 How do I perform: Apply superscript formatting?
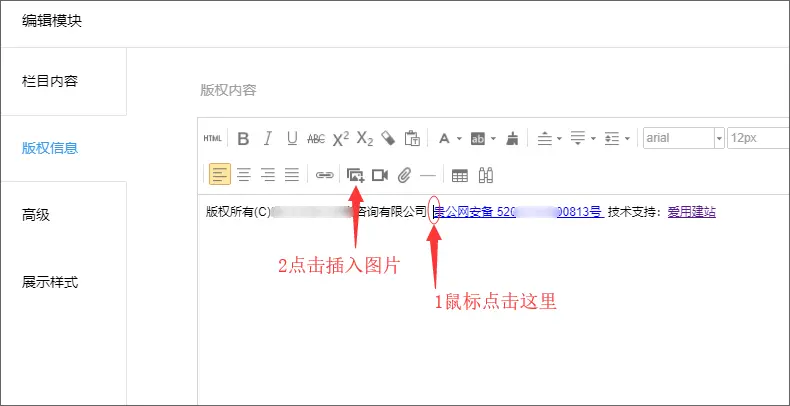[x=341, y=138]
